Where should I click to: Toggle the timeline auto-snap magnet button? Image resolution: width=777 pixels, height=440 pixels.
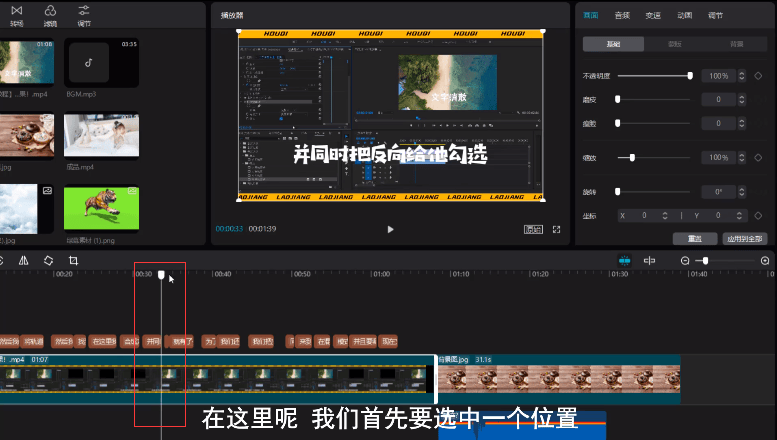coord(625,261)
